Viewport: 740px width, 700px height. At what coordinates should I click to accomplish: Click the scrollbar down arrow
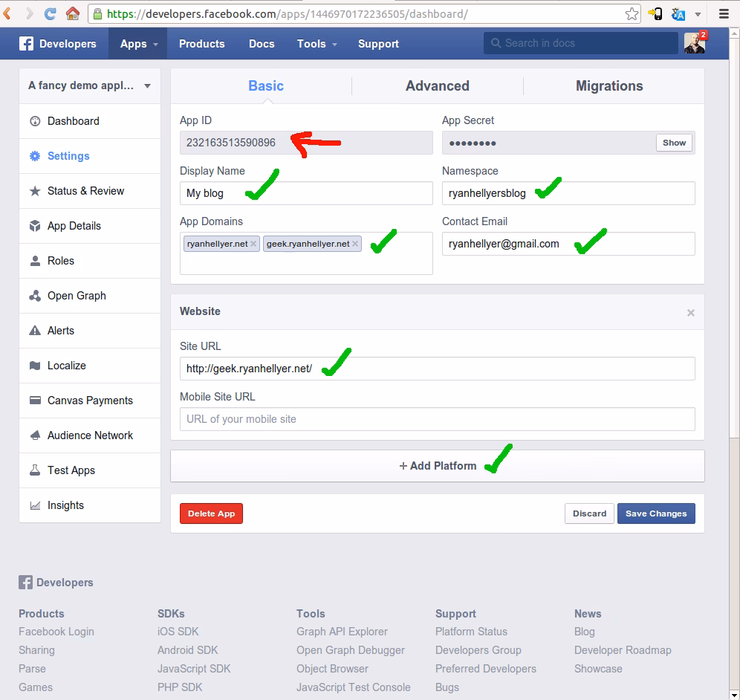[734, 694]
